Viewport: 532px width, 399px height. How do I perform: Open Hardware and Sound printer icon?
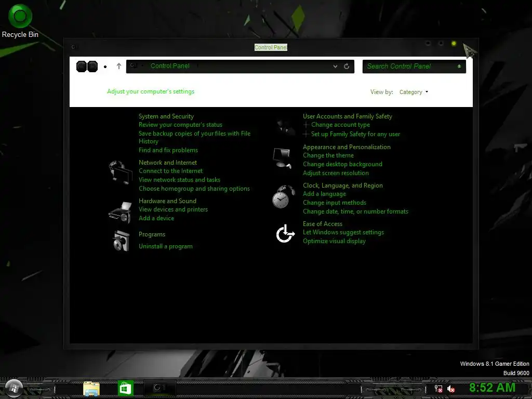[x=120, y=212]
